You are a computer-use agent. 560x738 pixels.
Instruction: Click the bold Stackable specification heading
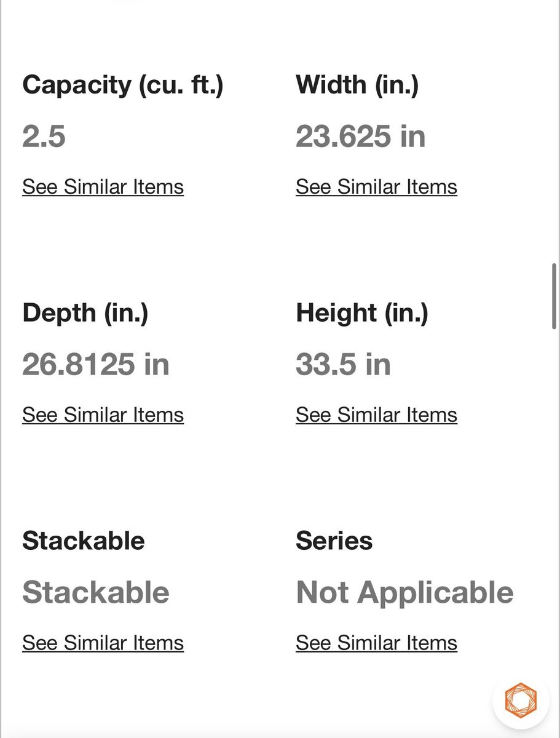click(84, 541)
